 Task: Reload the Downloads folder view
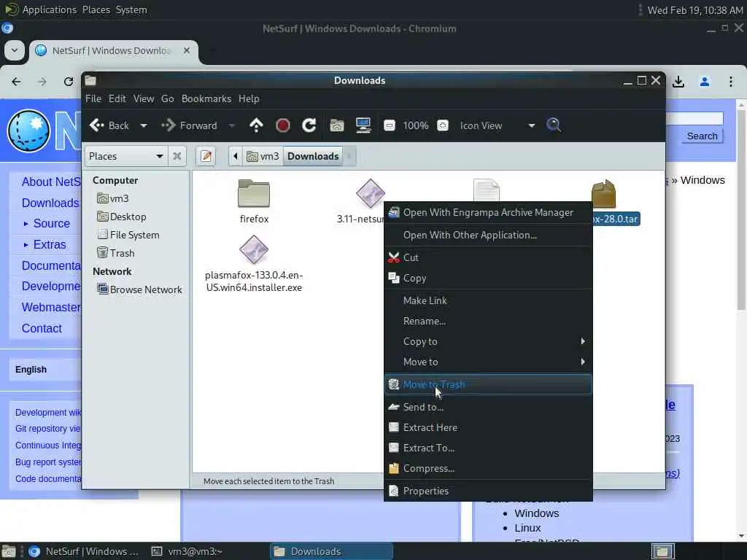tap(309, 125)
